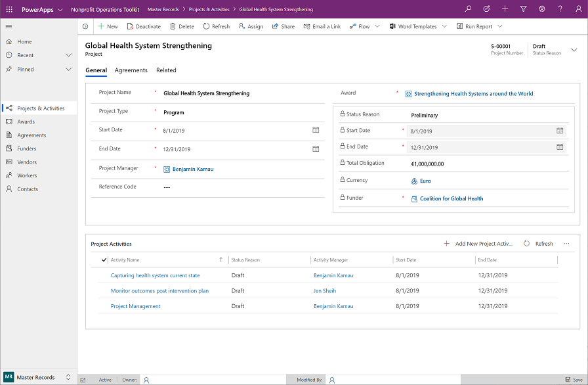Open the app launcher waffle icon
The width and height of the screenshot is (588, 385).
click(x=9, y=10)
